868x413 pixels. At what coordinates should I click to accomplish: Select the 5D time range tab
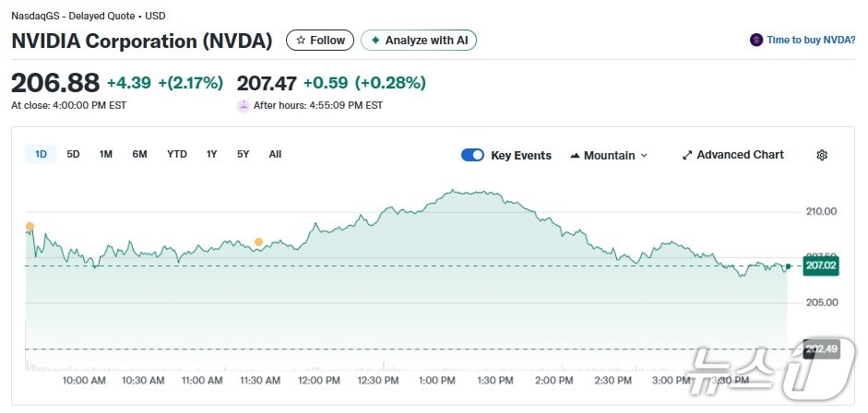click(73, 154)
